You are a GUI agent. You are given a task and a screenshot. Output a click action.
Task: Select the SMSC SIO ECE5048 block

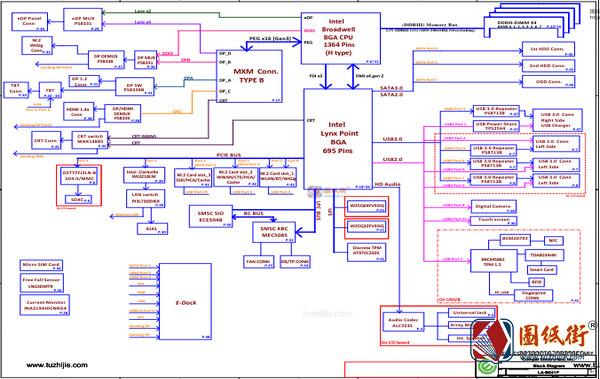click(210, 216)
